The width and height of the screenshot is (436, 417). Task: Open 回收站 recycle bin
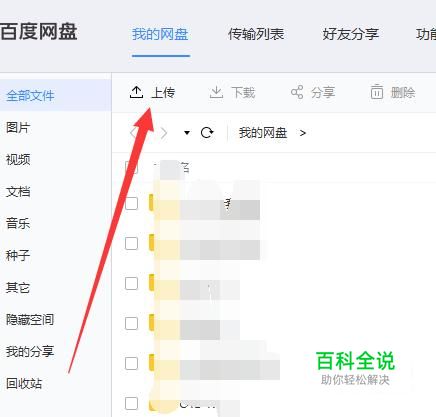click(x=24, y=383)
